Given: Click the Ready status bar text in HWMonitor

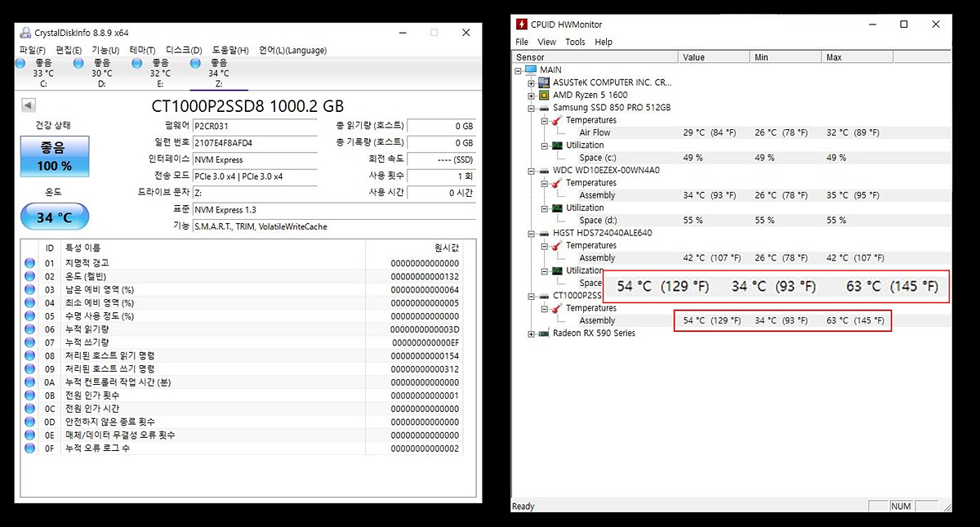Looking at the screenshot, I should click(x=523, y=507).
